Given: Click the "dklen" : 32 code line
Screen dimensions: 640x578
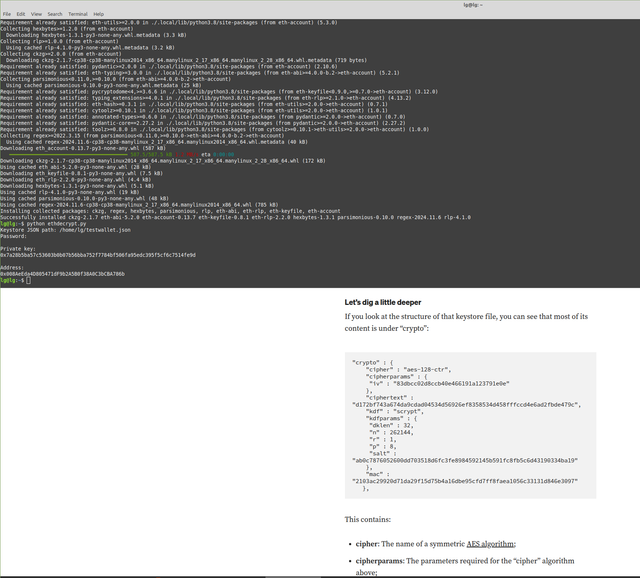Looking at the screenshot, I should pos(391,425).
